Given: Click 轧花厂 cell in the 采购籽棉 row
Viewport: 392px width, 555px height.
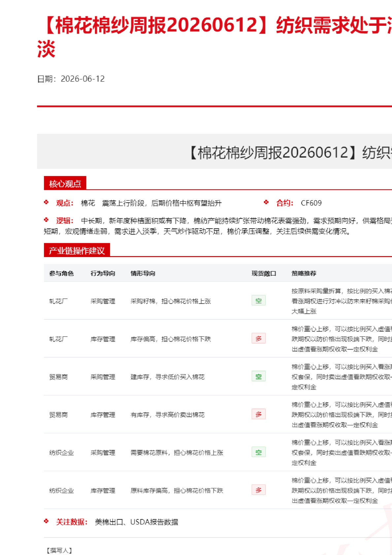Looking at the screenshot, I should (58, 301).
